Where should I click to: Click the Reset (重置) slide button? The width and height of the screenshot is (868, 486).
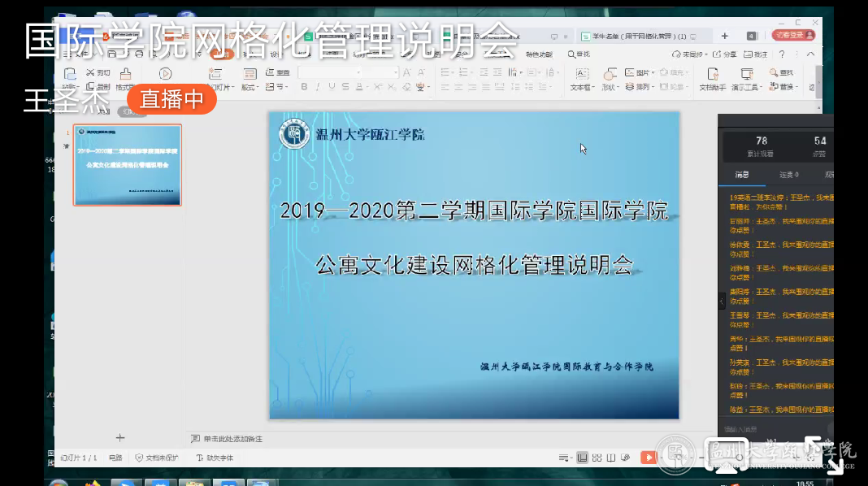(278, 72)
